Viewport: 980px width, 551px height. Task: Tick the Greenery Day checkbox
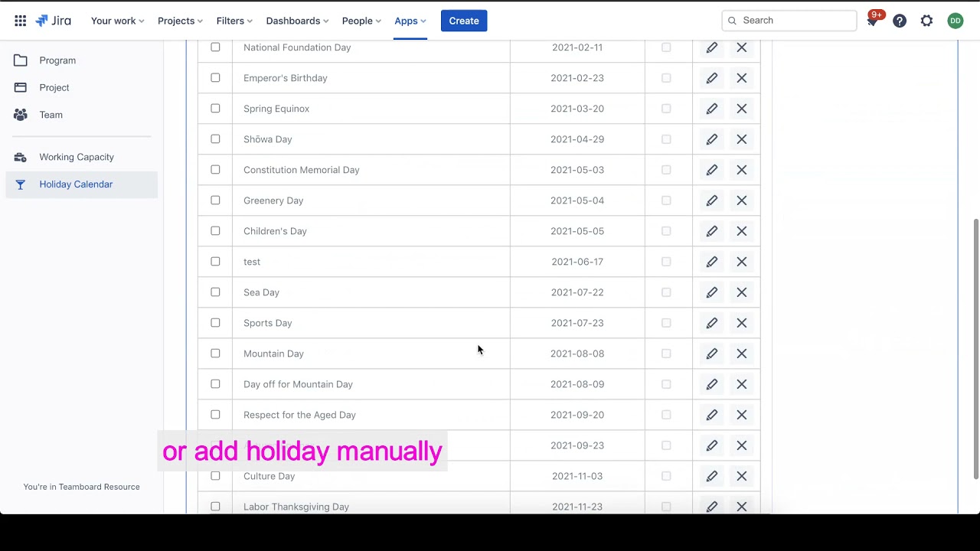[x=215, y=201]
